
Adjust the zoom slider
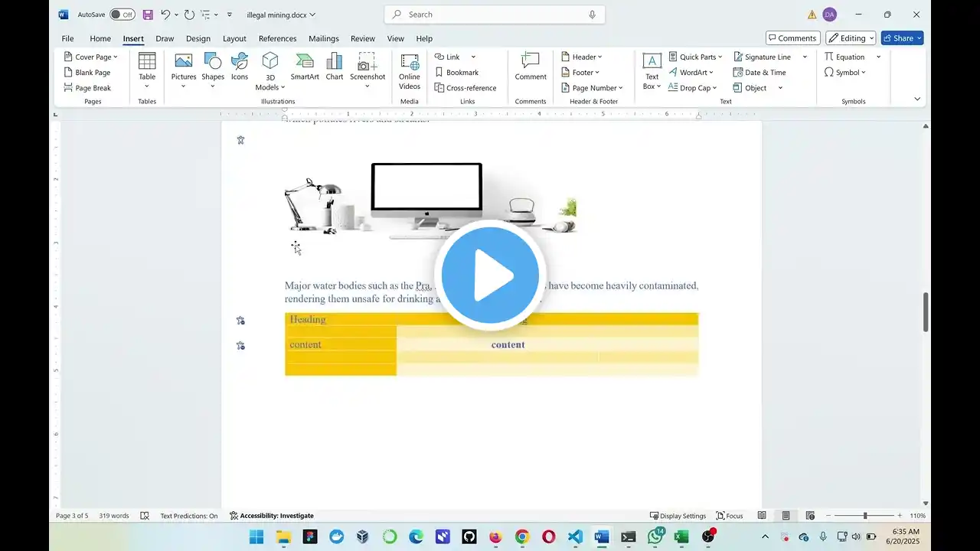[x=865, y=516]
